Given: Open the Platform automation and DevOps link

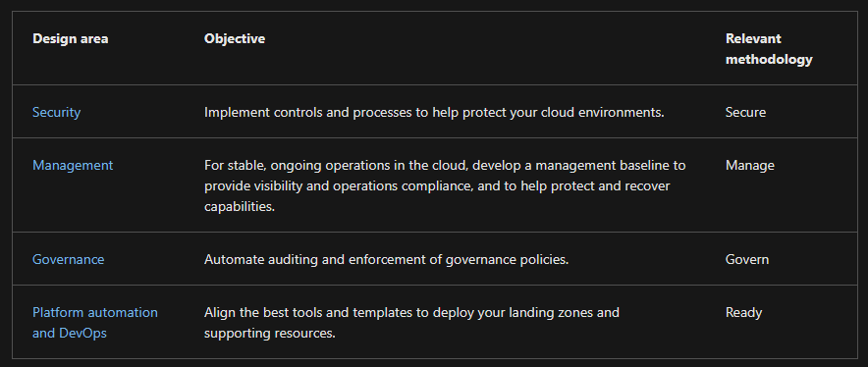Looking at the screenshot, I should click(x=94, y=322).
